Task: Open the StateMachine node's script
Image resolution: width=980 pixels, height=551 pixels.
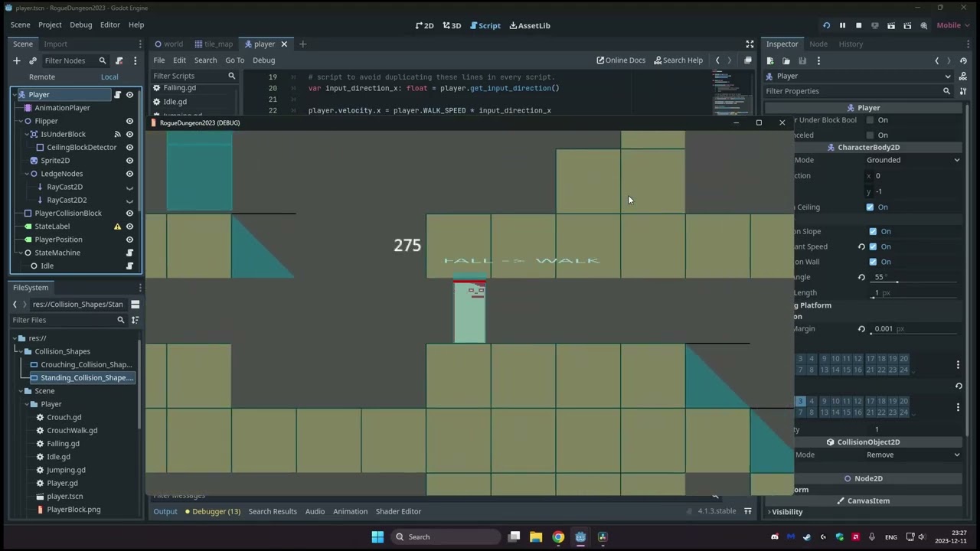Action: tap(129, 253)
